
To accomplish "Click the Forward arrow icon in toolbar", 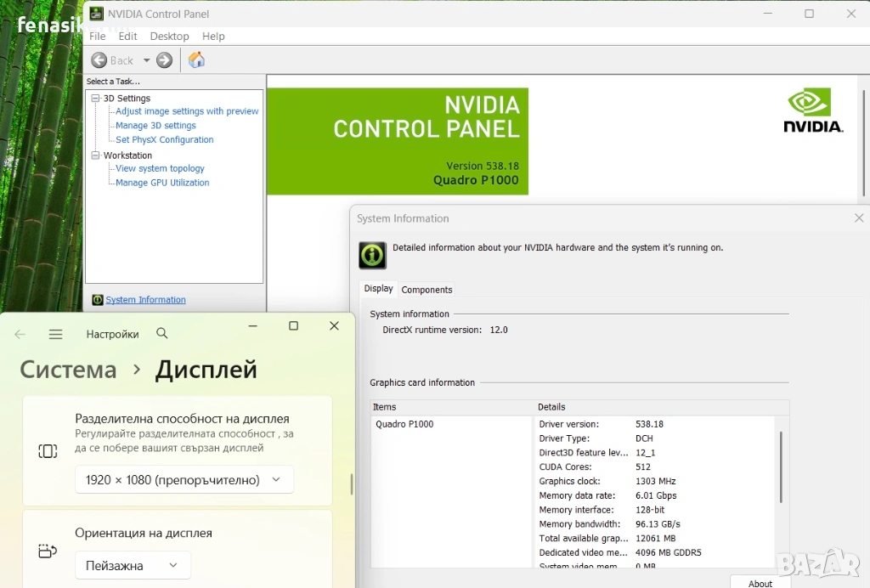I will (165, 60).
